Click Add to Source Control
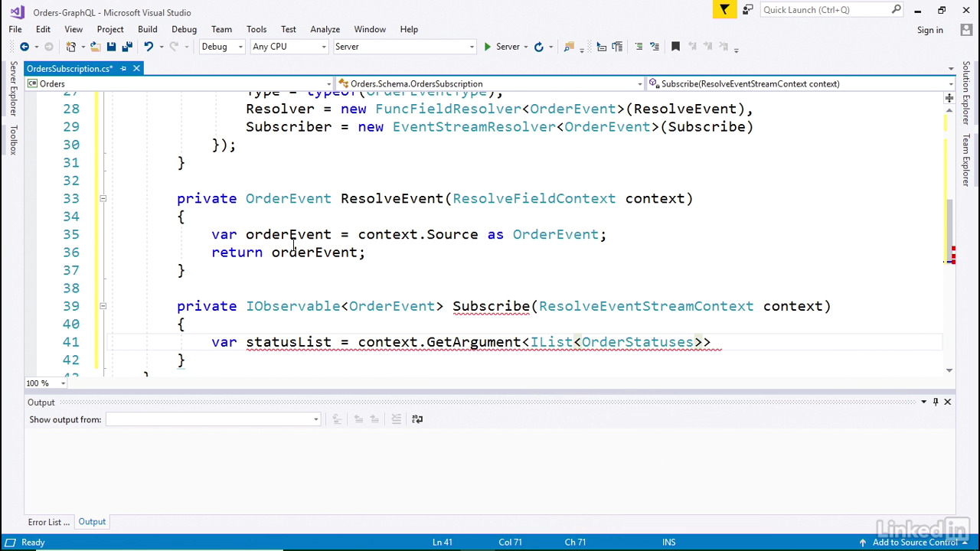Viewport: 980px width, 551px height. point(914,543)
